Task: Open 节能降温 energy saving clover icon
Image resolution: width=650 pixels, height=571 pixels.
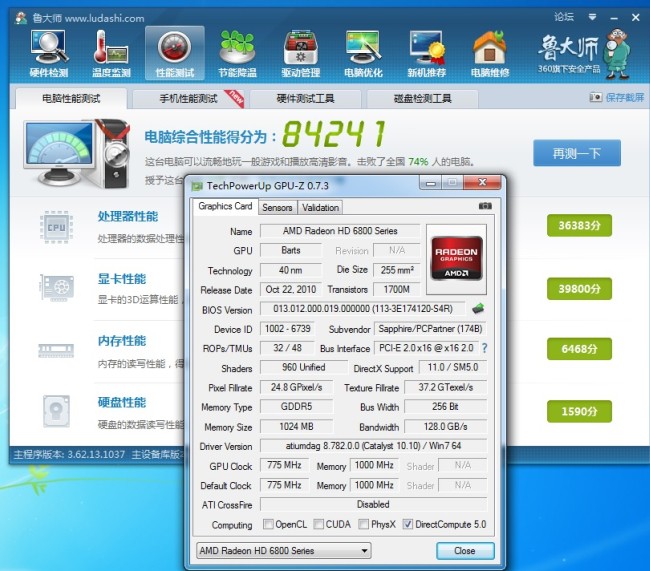Action: (x=238, y=54)
